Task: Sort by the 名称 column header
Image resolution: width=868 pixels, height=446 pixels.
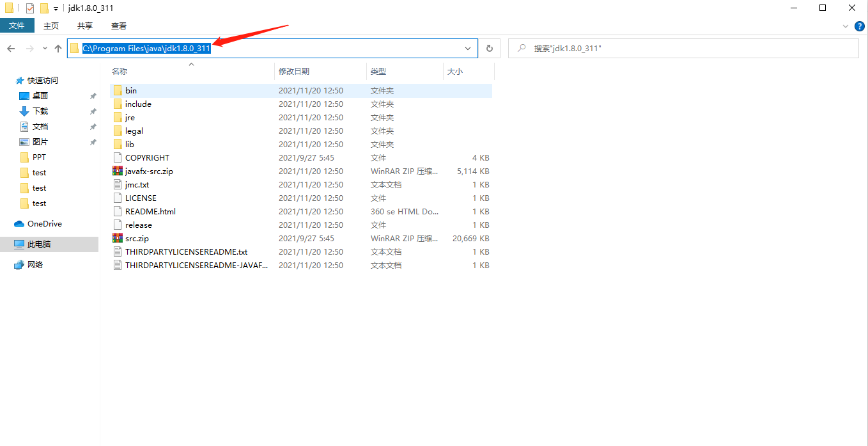Action: point(192,72)
